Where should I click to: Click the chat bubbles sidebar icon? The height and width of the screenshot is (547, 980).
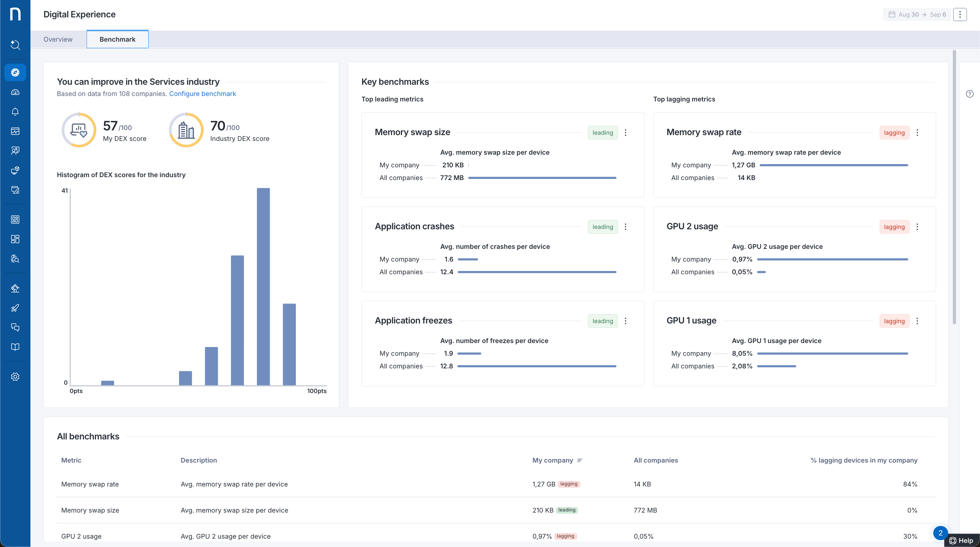tap(15, 327)
